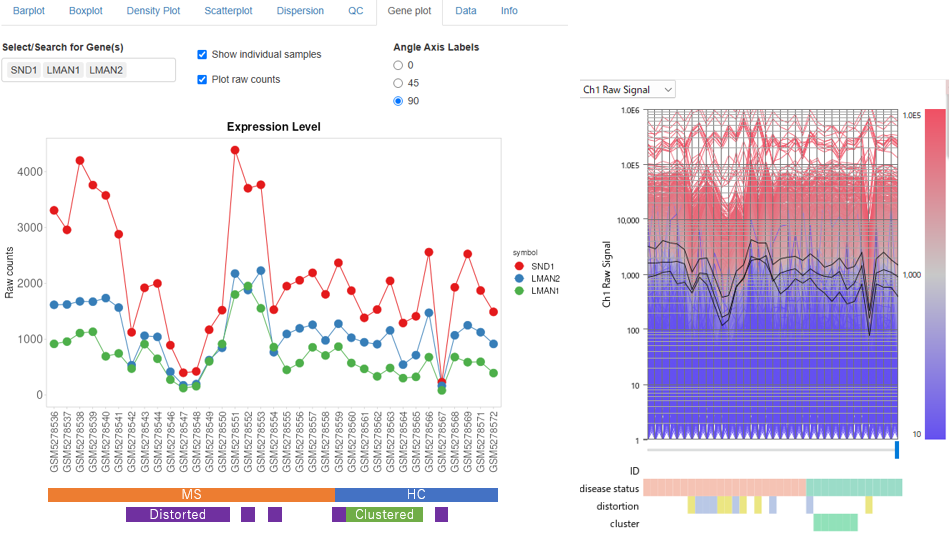Click the 'distortion' row label
The height and width of the screenshot is (536, 951).
point(617,506)
